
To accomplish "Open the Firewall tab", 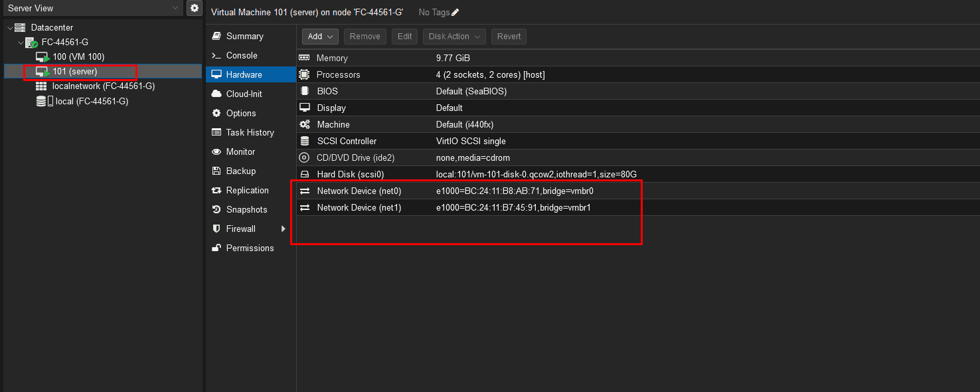I will pyautogui.click(x=250, y=229).
